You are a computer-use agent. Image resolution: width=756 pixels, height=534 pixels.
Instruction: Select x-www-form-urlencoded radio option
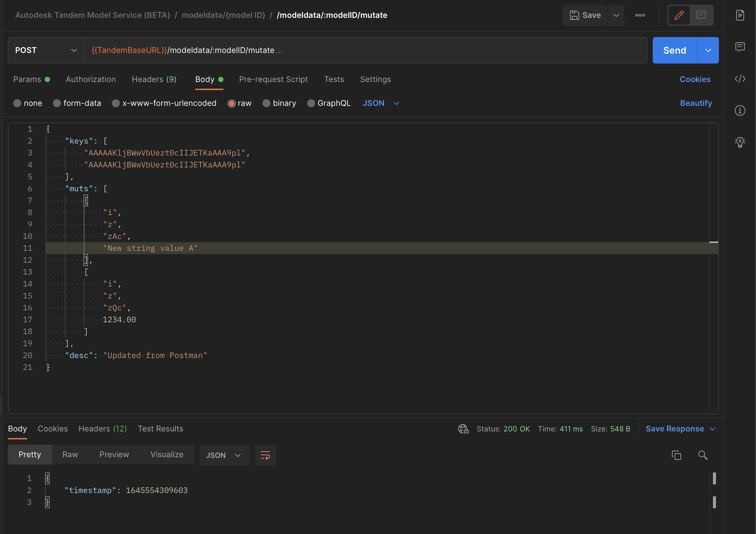pyautogui.click(x=116, y=103)
